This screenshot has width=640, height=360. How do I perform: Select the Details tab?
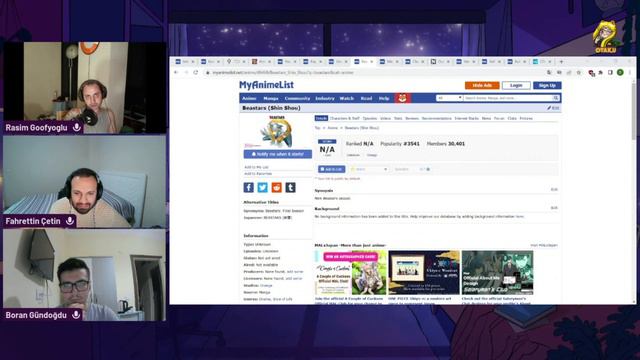tap(321, 118)
